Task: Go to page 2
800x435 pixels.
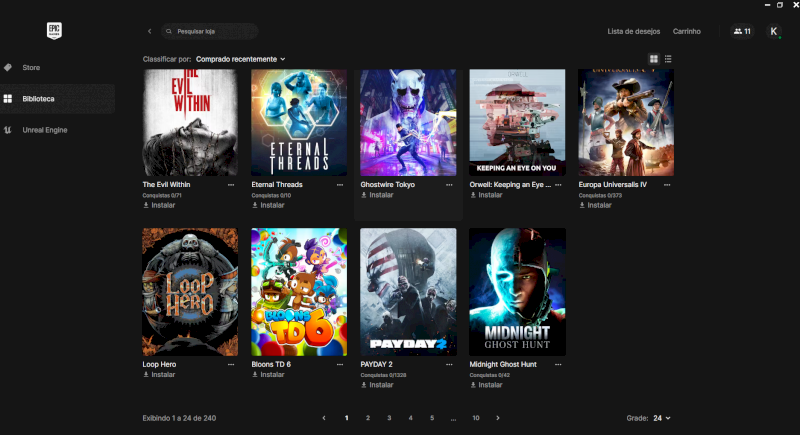Action: 368,418
